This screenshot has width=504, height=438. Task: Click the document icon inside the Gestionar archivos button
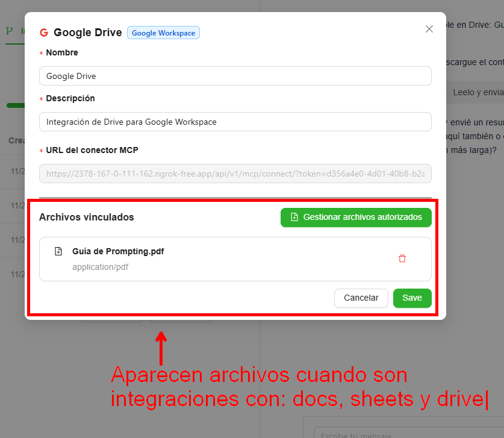pos(294,217)
